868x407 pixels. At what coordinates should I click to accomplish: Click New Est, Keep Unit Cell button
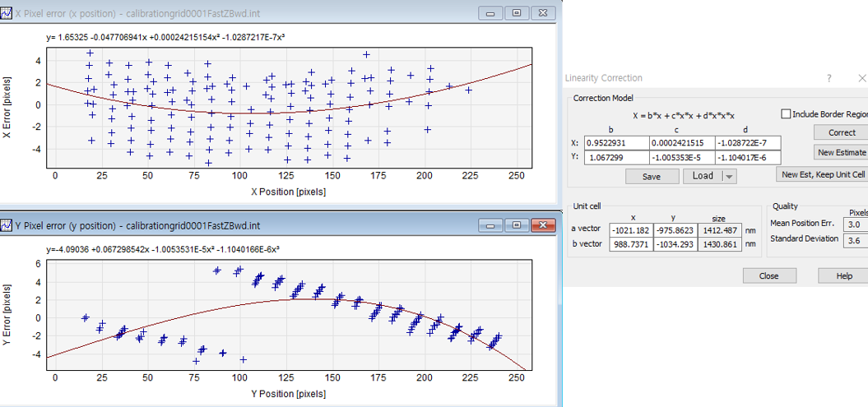coord(823,174)
